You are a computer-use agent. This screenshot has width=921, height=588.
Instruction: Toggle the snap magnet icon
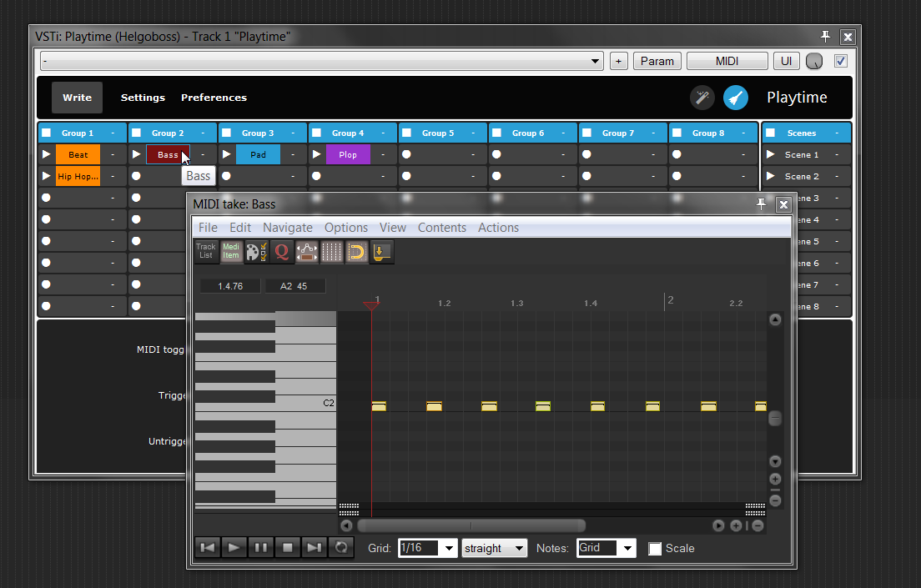[356, 252]
